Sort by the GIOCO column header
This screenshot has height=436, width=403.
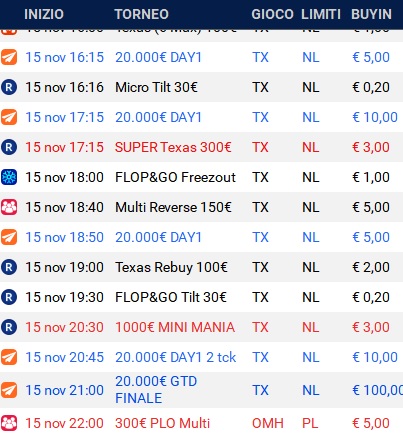(x=272, y=14)
